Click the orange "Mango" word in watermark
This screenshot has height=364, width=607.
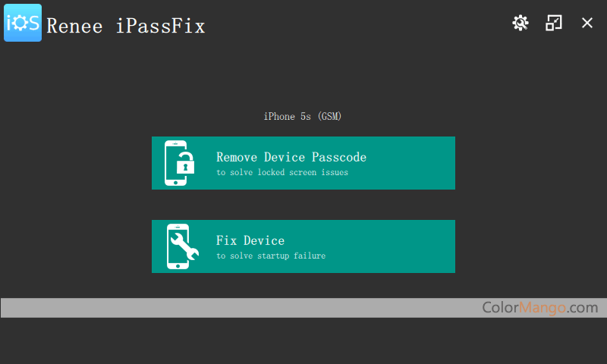(542, 308)
